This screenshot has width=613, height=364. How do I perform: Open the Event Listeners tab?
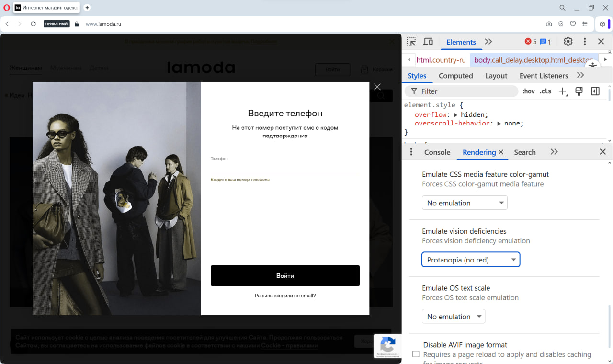click(544, 76)
